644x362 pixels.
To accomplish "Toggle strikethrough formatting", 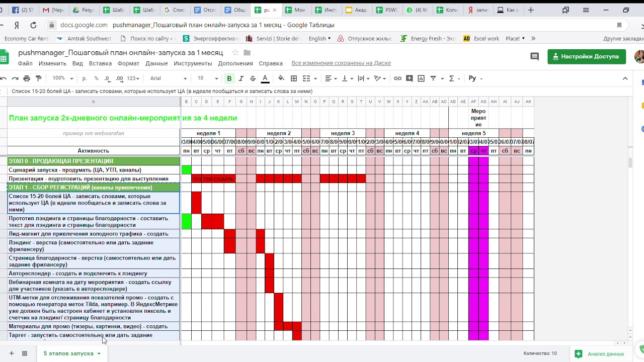I will tap(253, 78).
